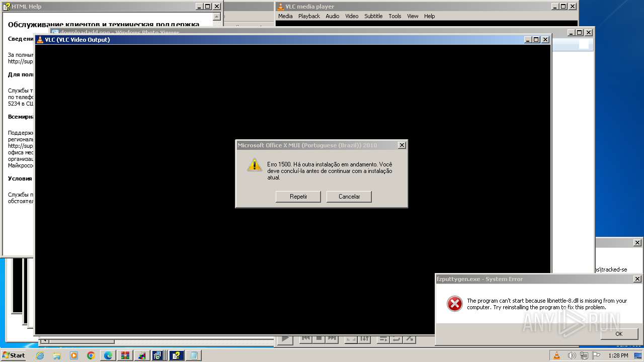
Task: Click the red error icon in System Error dialog
Action: point(454,304)
